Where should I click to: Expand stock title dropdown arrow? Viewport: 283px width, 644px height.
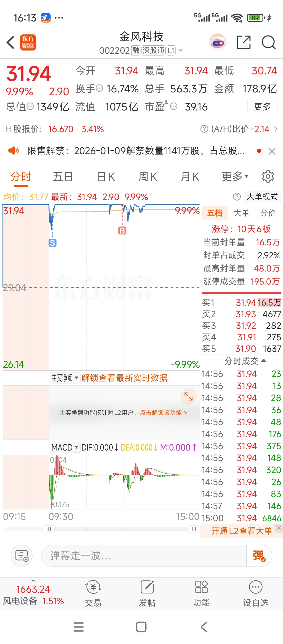click(181, 50)
